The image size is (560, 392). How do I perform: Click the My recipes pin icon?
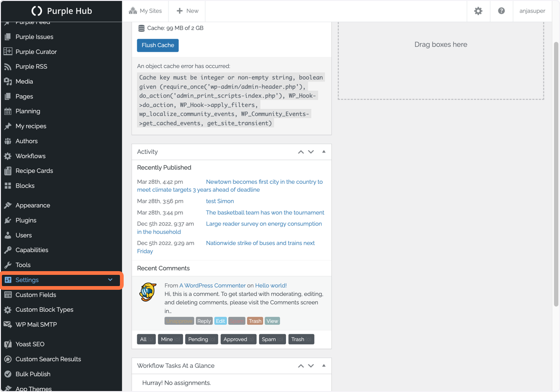click(7, 126)
